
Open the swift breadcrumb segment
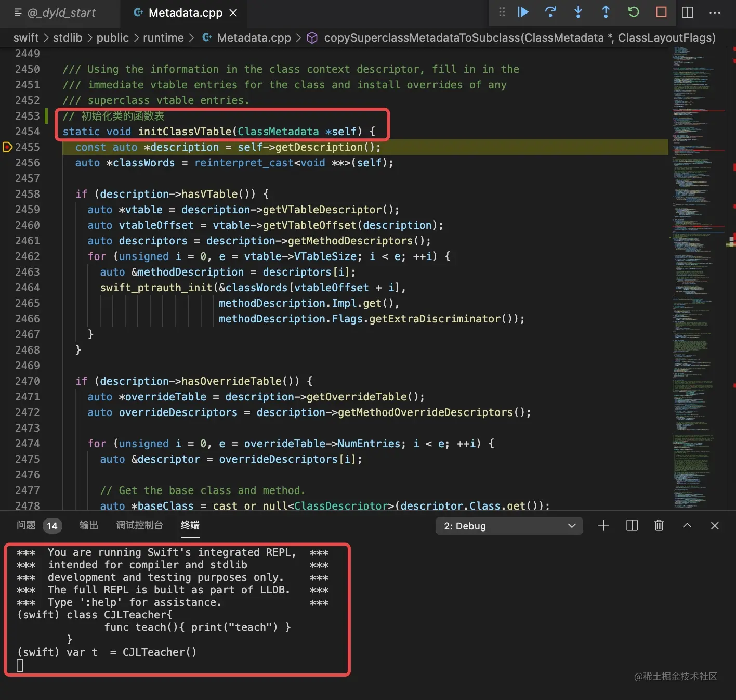26,37
